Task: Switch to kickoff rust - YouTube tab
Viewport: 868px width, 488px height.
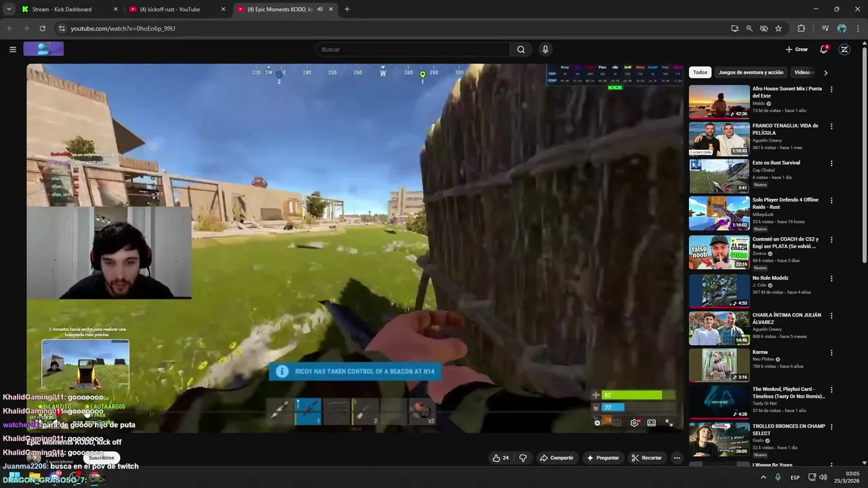Action: pos(170,9)
